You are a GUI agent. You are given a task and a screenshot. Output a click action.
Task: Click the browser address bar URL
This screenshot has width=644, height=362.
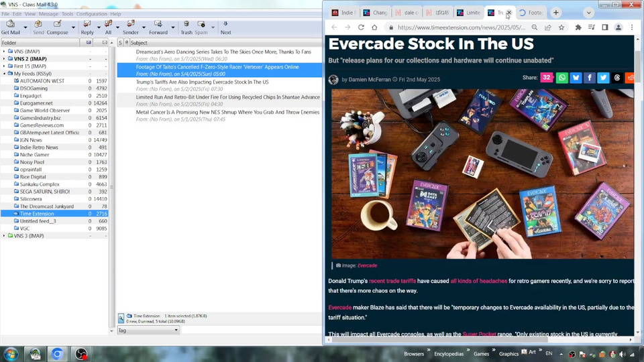click(x=462, y=27)
